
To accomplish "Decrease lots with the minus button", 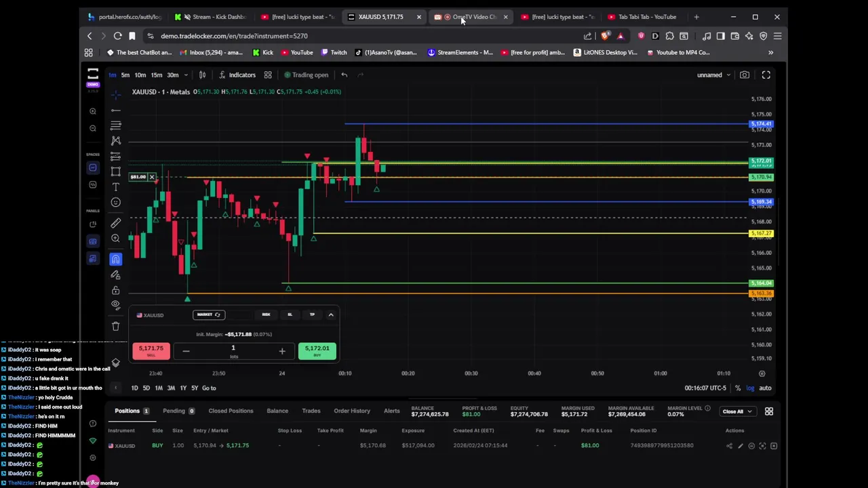I will pos(186,351).
